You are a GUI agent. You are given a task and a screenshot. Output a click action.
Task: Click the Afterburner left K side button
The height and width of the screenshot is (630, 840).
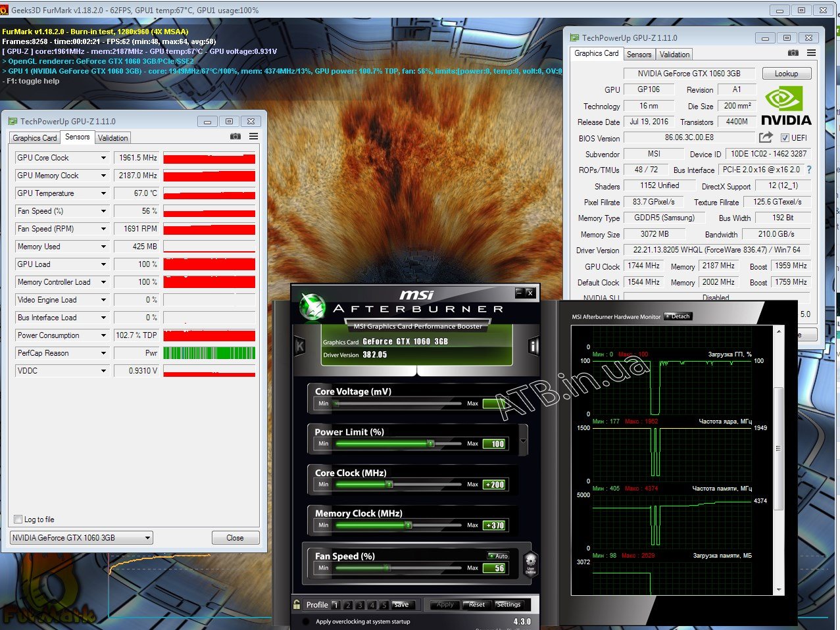click(300, 346)
